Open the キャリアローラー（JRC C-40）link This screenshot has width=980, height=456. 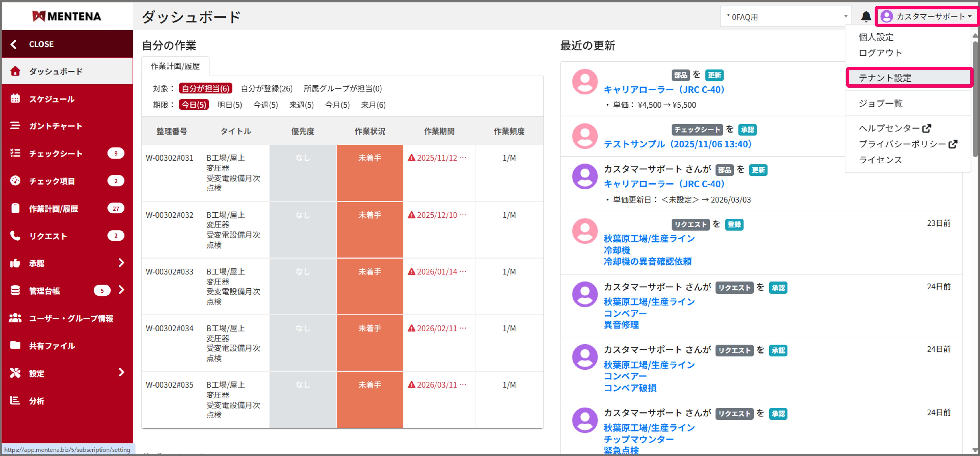[664, 90]
